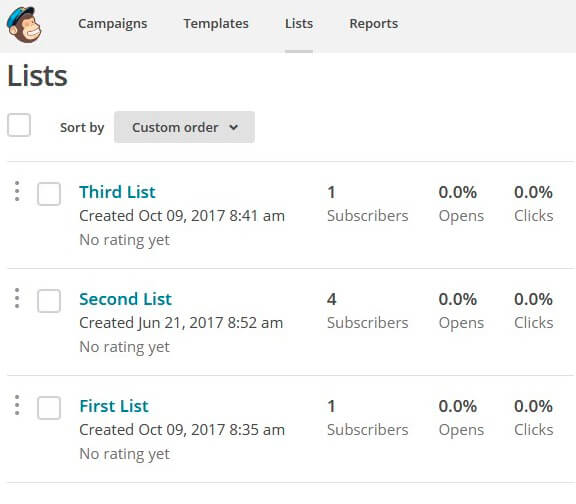Go to the Campaigns tab
Viewport: 576px width, 504px height.
pyautogui.click(x=112, y=24)
